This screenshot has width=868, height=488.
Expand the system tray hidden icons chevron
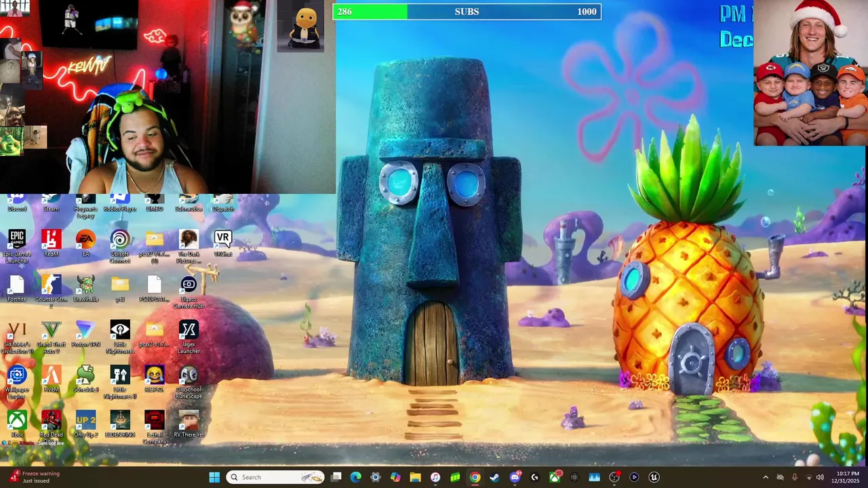[x=766, y=477]
